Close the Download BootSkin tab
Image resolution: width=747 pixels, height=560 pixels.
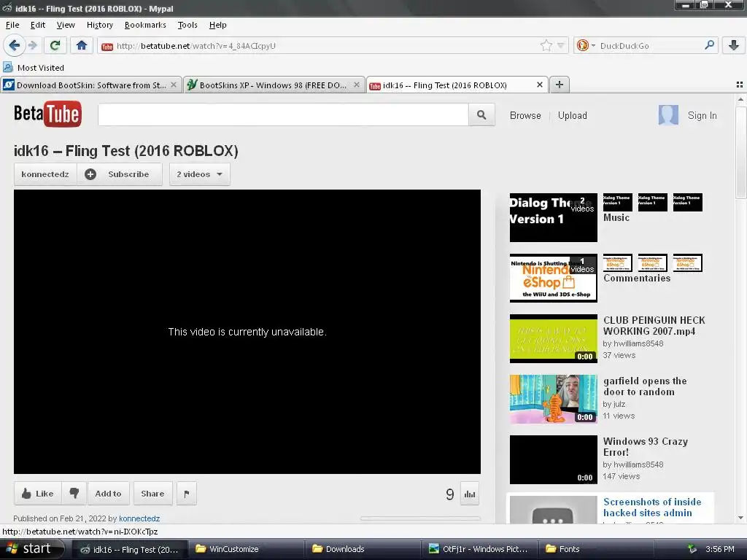tap(174, 85)
